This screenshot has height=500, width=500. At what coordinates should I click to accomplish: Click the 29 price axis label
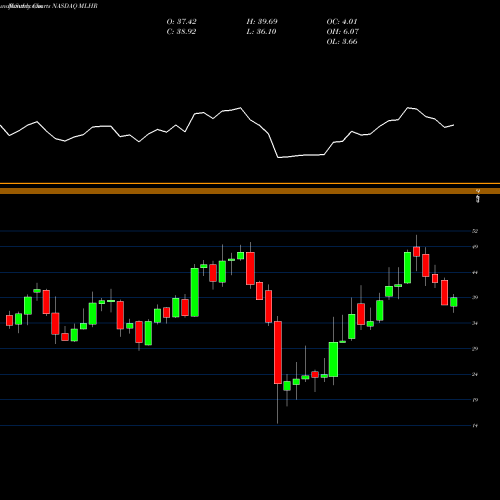coord(475,349)
